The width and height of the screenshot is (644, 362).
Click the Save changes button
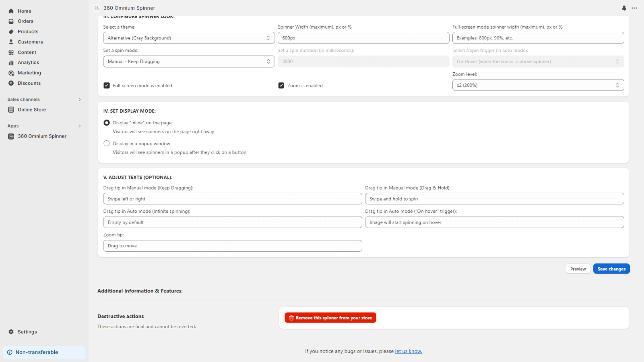611,269
